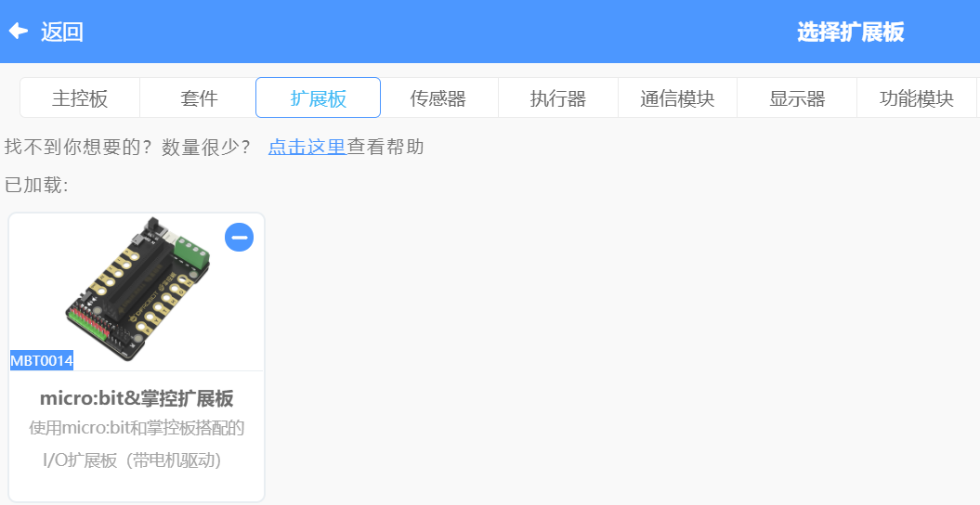Open the 功能模块 tab
980x505 pixels.
pyautogui.click(x=916, y=98)
